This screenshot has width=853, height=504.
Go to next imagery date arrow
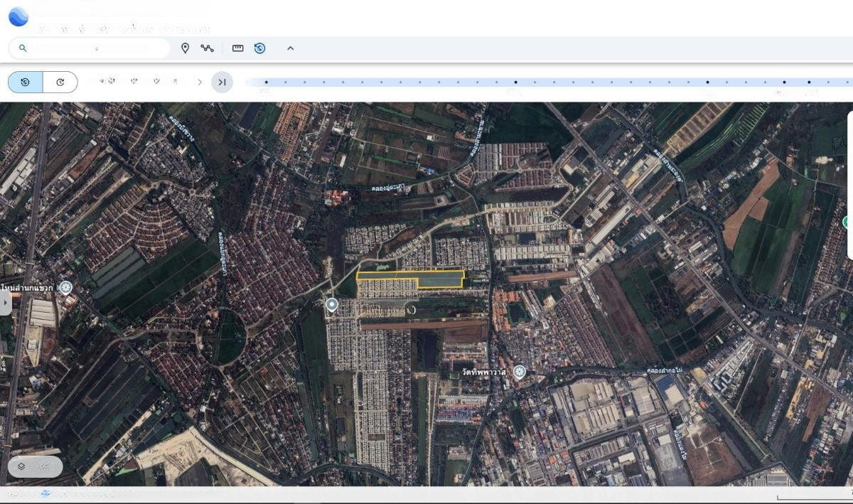[200, 82]
